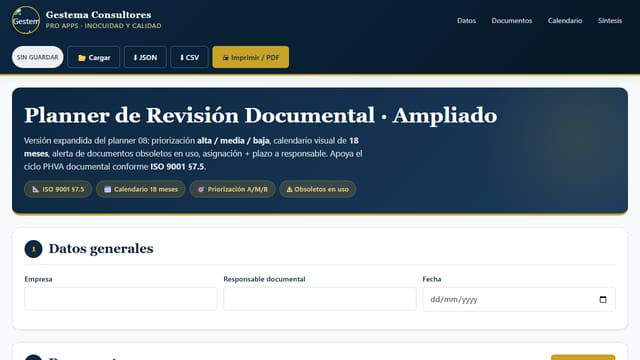Click the PRO APPS · INOCUIDAD Y CALIDAD tagline
Screen dimensions: 640x360
[x=103, y=26]
